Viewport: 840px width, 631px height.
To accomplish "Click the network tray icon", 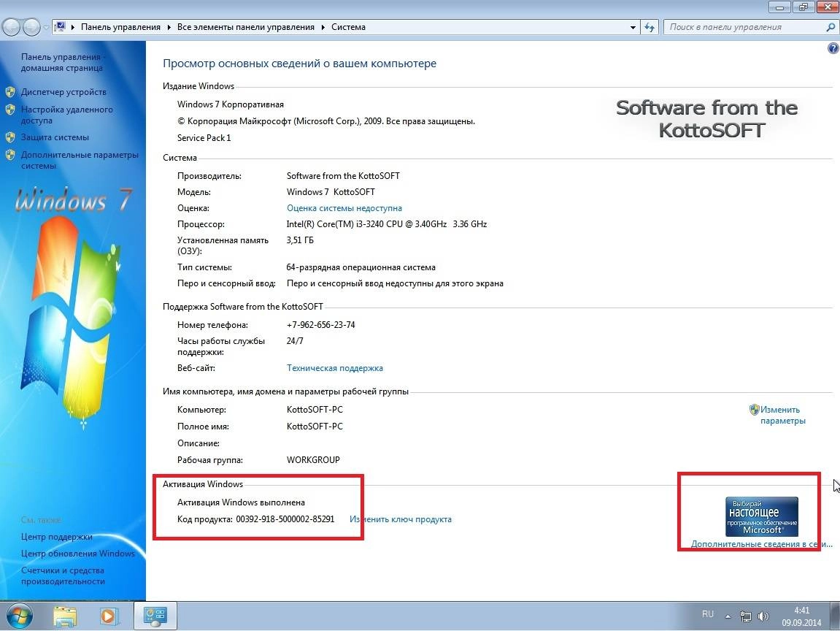I will [x=745, y=616].
